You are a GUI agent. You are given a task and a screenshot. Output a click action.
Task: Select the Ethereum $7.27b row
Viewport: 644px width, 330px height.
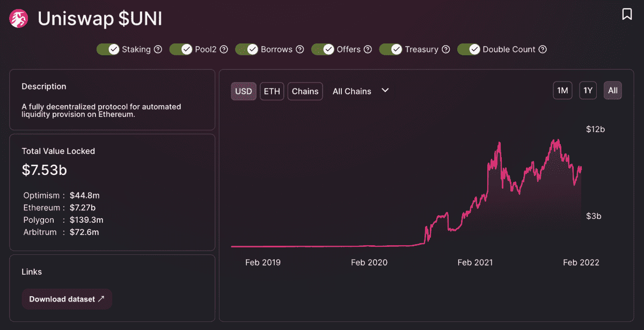coord(60,208)
